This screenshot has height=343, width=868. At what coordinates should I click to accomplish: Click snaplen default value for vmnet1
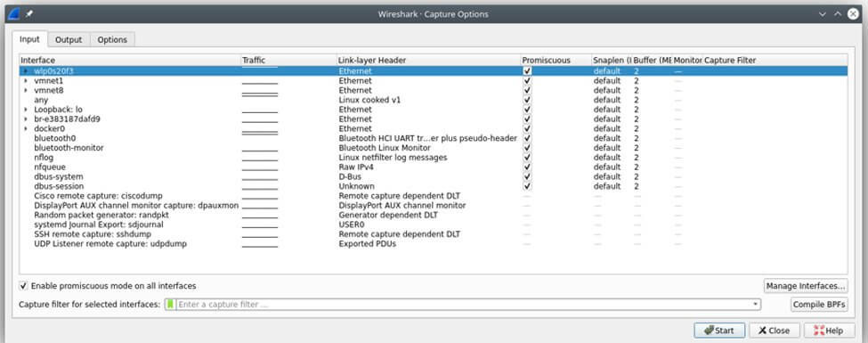(607, 81)
